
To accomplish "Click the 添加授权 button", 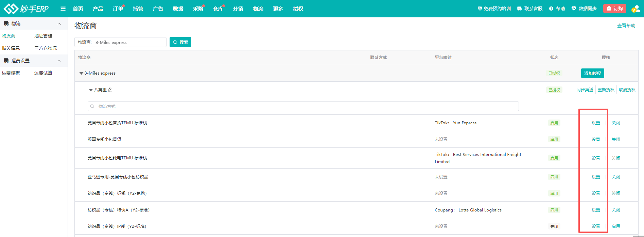I will click(x=592, y=73).
